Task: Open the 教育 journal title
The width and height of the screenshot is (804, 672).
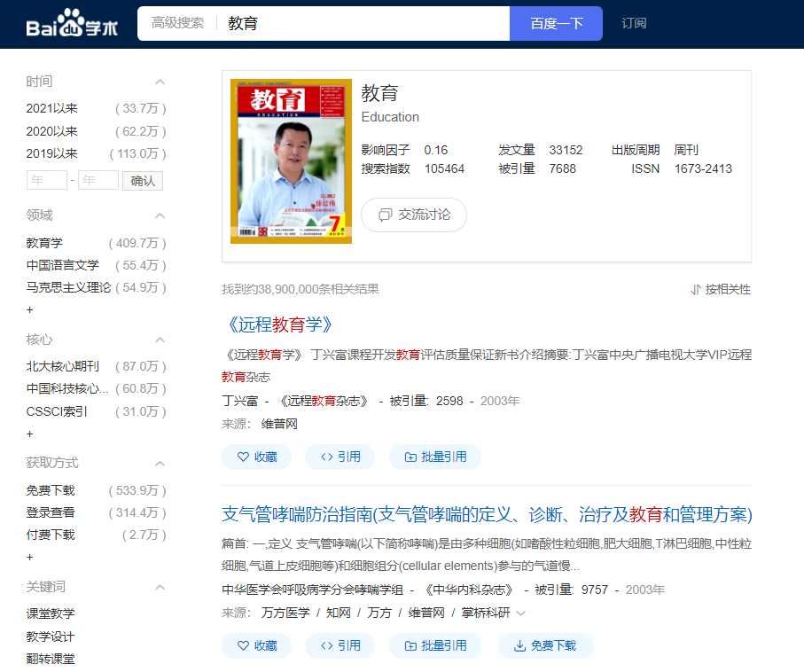Action: [x=379, y=93]
